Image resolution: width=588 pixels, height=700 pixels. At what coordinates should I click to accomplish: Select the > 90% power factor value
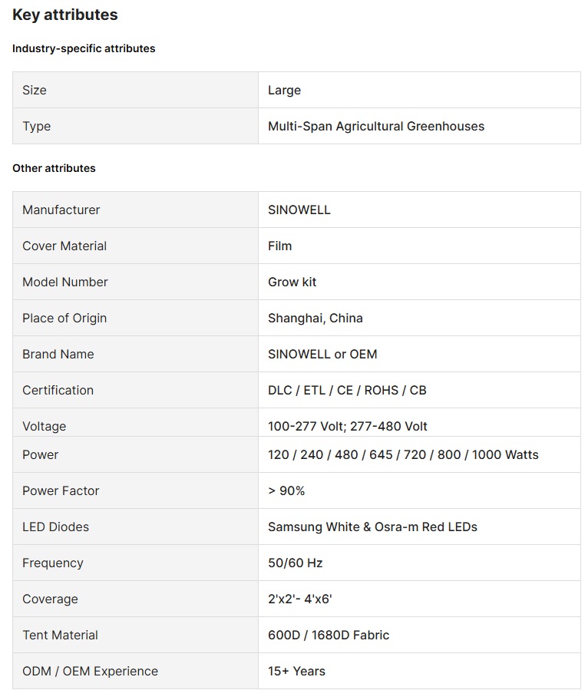[286, 490]
